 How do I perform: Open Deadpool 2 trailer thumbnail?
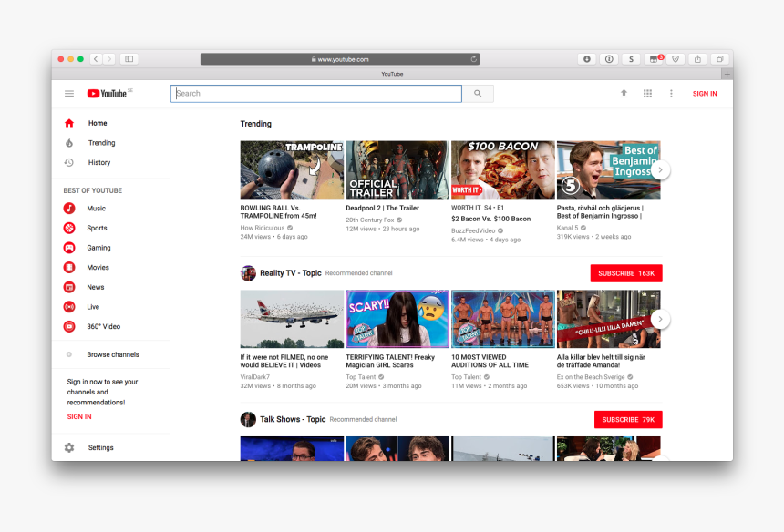tap(397, 169)
